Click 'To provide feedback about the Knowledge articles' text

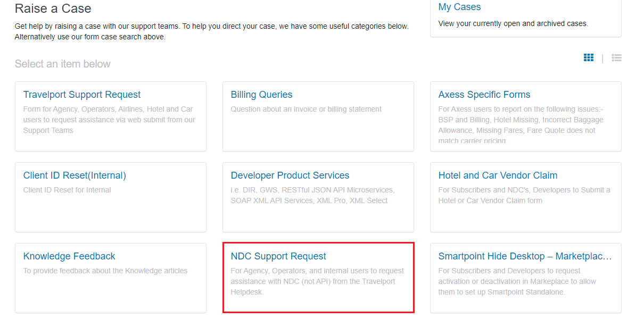click(x=105, y=271)
